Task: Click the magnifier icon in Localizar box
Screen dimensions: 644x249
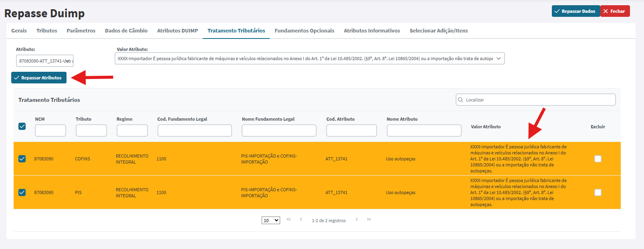Action: click(x=460, y=100)
